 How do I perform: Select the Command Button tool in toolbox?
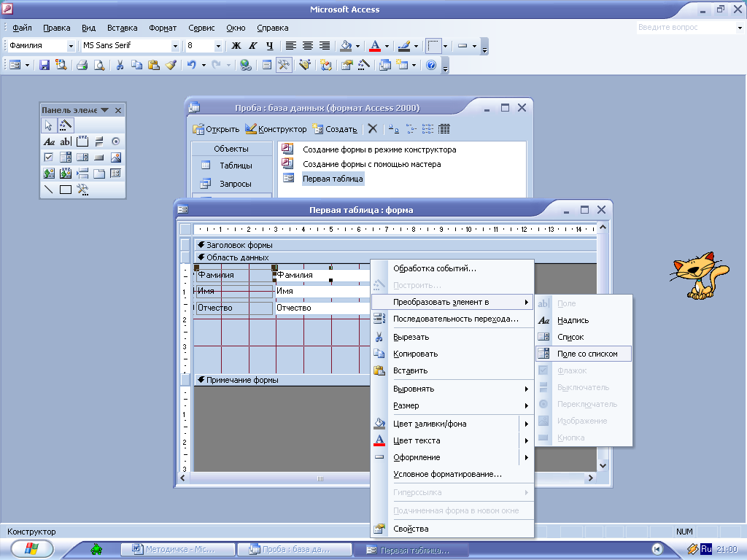click(99, 157)
